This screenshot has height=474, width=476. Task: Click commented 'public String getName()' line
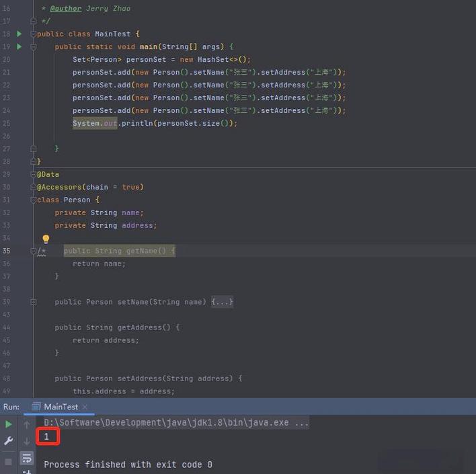pos(119,251)
